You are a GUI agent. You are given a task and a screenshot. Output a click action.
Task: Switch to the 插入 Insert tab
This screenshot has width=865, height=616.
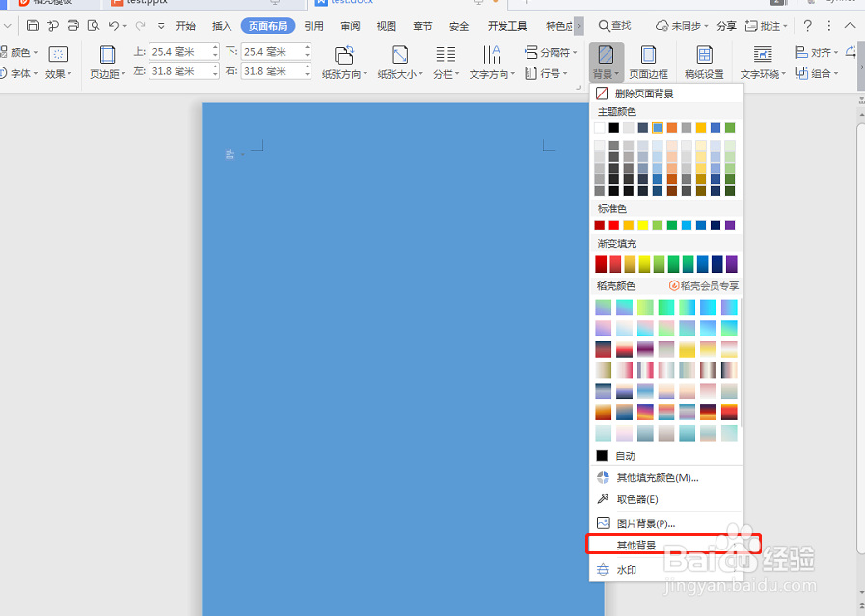point(222,26)
